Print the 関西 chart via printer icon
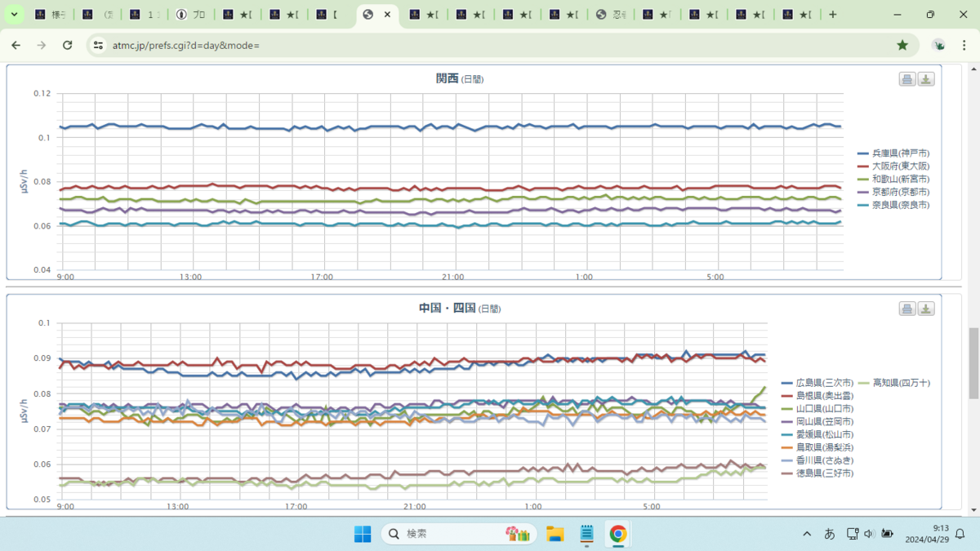The height and width of the screenshot is (551, 980). (906, 79)
